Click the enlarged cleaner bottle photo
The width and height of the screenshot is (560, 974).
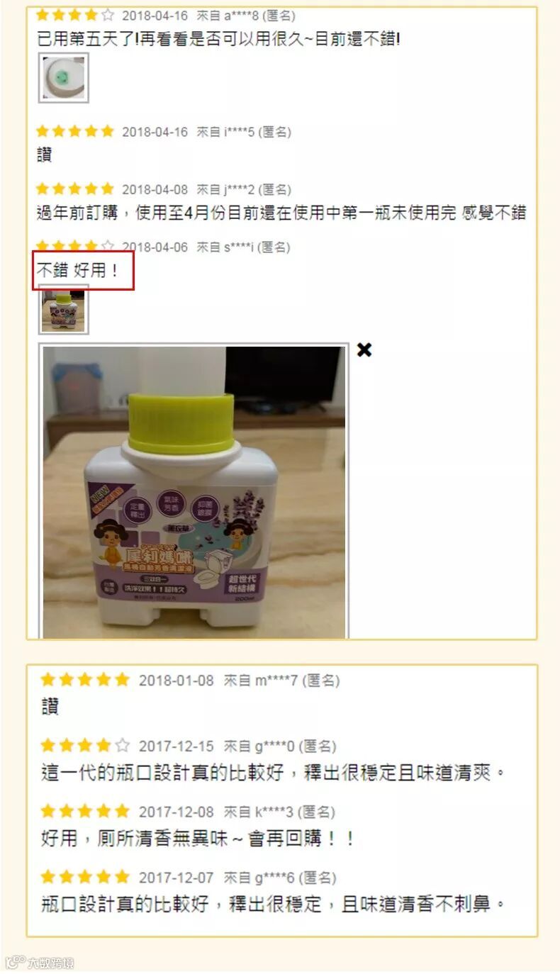coord(194,491)
